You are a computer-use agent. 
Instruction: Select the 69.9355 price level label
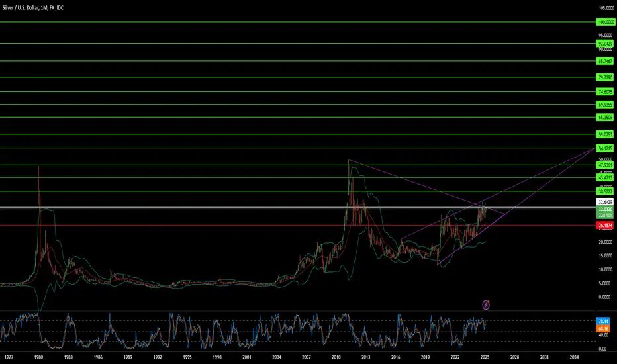click(605, 105)
